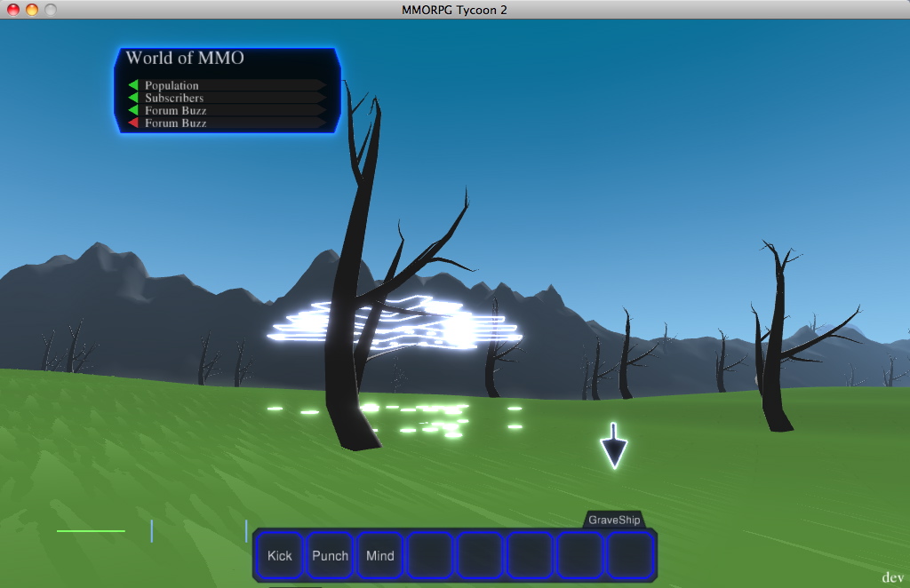Select the Subscribers stat label
Image resolution: width=910 pixels, height=588 pixels.
(x=174, y=98)
